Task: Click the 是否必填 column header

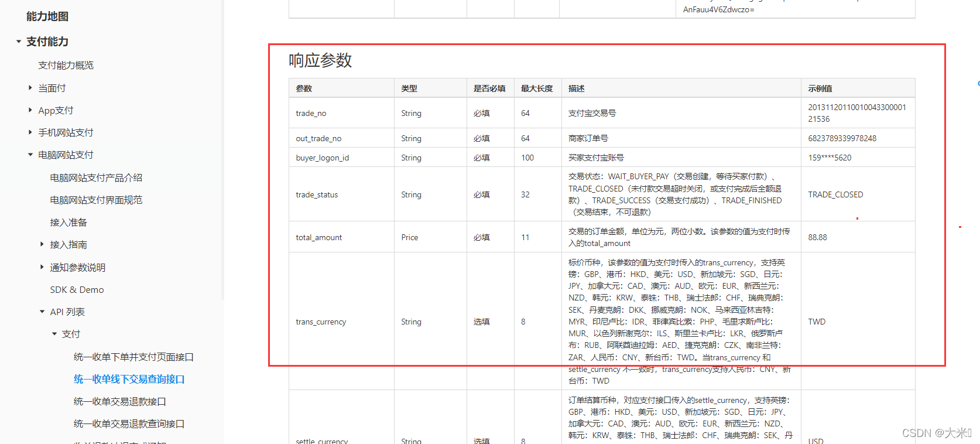Action: (489, 88)
